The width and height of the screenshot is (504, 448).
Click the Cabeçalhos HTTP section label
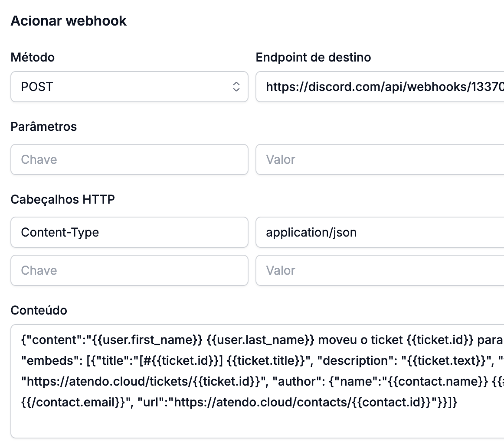point(62,199)
